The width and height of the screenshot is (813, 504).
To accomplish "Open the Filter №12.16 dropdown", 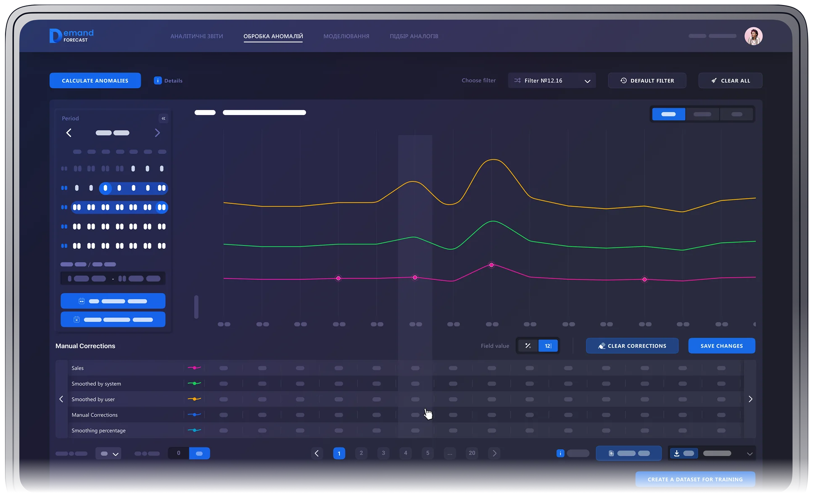I will tap(552, 81).
